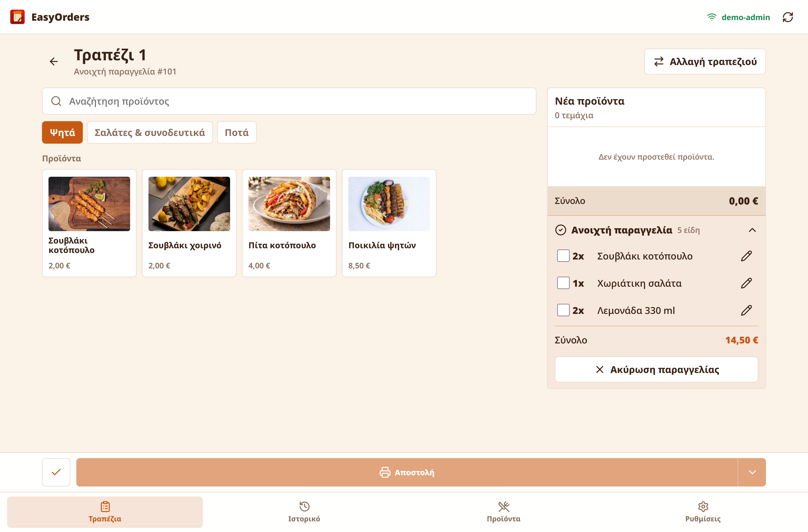Click the EasyOrders app logo icon
Image resolution: width=808 pixels, height=532 pixels.
(x=17, y=17)
